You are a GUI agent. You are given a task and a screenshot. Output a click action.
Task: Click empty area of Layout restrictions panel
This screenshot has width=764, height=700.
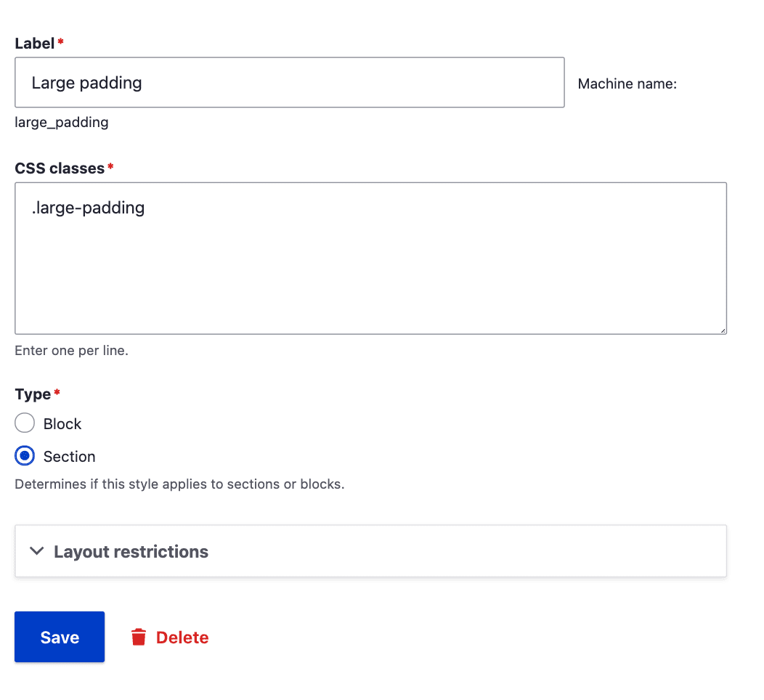click(472, 552)
